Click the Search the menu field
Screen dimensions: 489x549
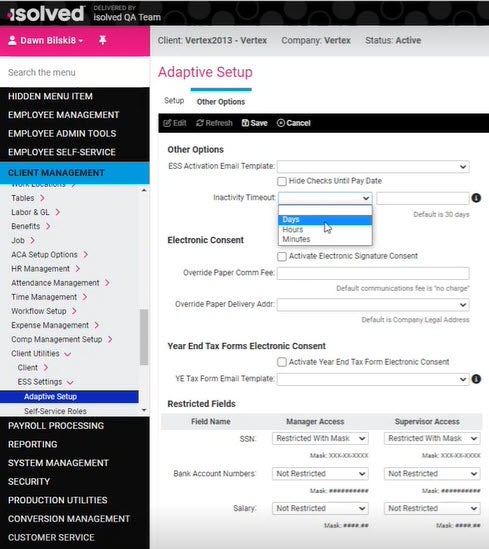(75, 72)
